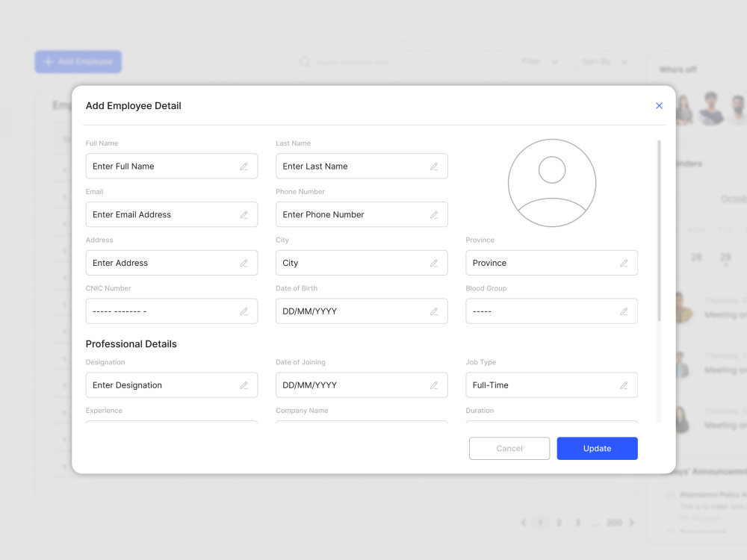Click the Cancel button

[x=509, y=449]
